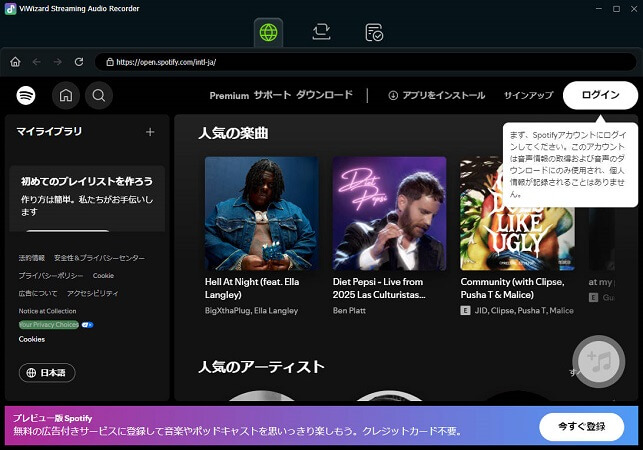Screen dimensions: 643x450
Task: Maximize the ViWizard window
Action: click(x=616, y=9)
